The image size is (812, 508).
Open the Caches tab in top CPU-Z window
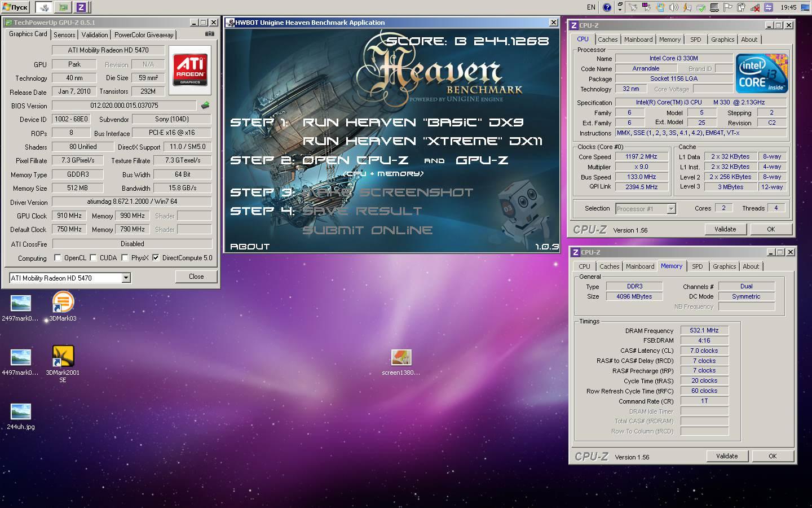(608, 40)
